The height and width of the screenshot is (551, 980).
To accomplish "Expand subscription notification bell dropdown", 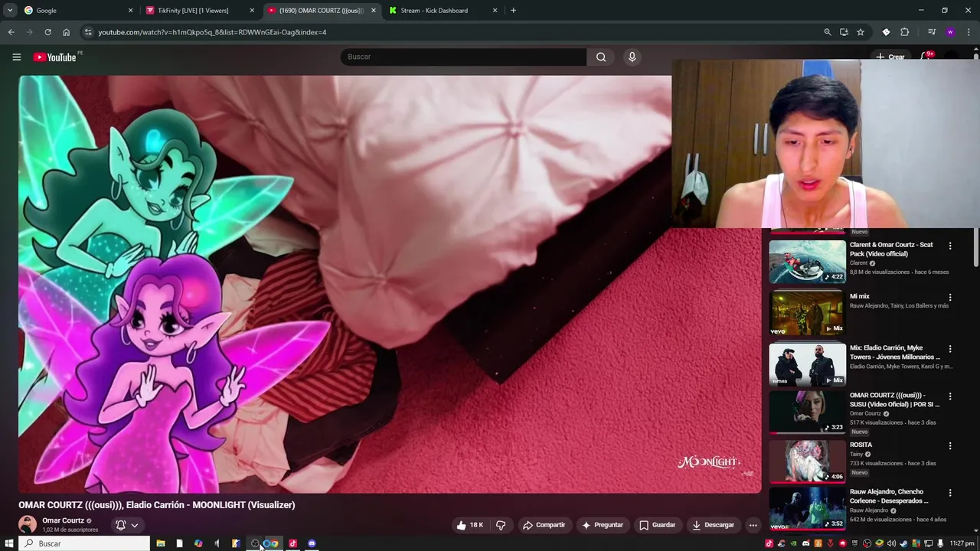I will (x=126, y=525).
